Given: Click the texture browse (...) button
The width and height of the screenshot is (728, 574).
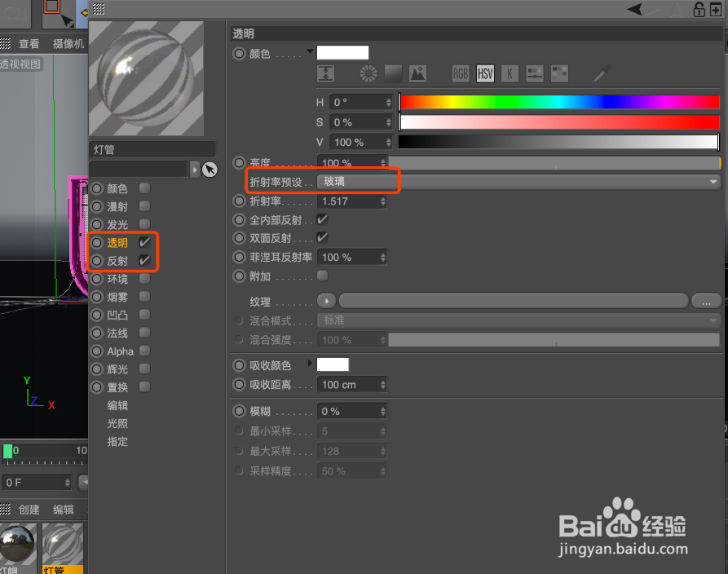Looking at the screenshot, I should 706,301.
